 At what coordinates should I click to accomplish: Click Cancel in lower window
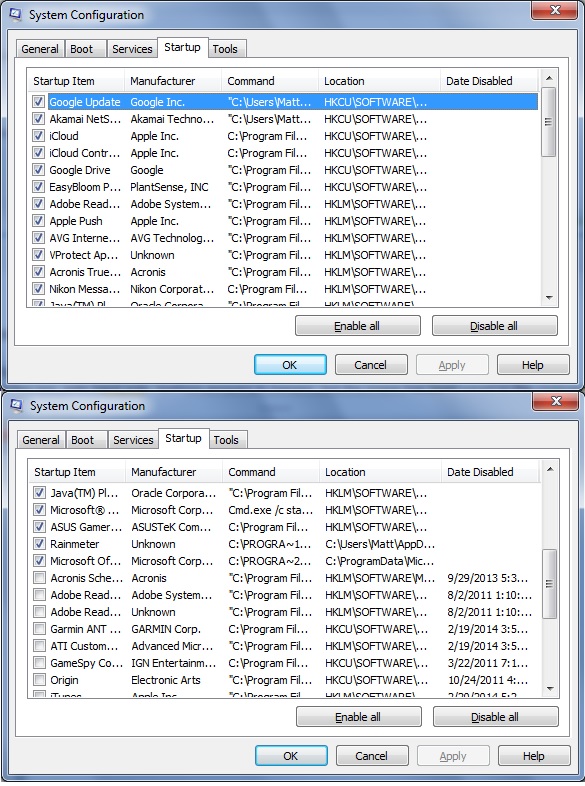[x=372, y=756]
